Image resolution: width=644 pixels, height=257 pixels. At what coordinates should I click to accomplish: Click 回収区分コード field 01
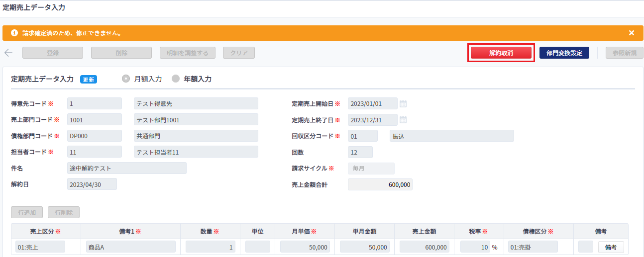pyautogui.click(x=363, y=136)
